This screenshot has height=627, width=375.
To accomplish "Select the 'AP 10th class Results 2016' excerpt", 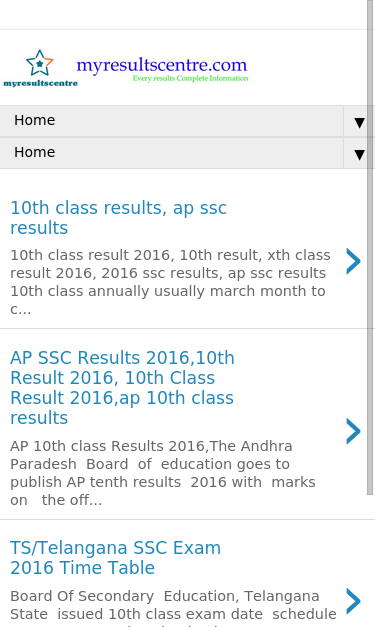I will coord(163,473).
